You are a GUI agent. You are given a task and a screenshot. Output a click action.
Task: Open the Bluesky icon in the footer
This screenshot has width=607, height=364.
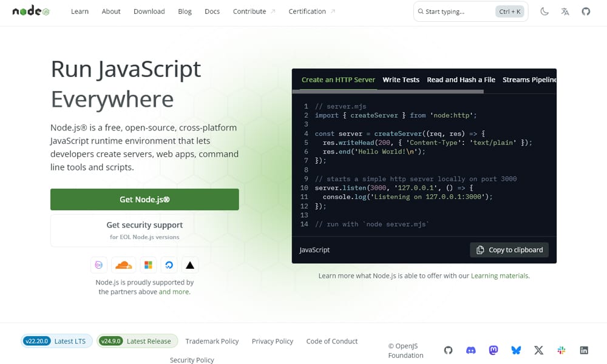point(516,350)
